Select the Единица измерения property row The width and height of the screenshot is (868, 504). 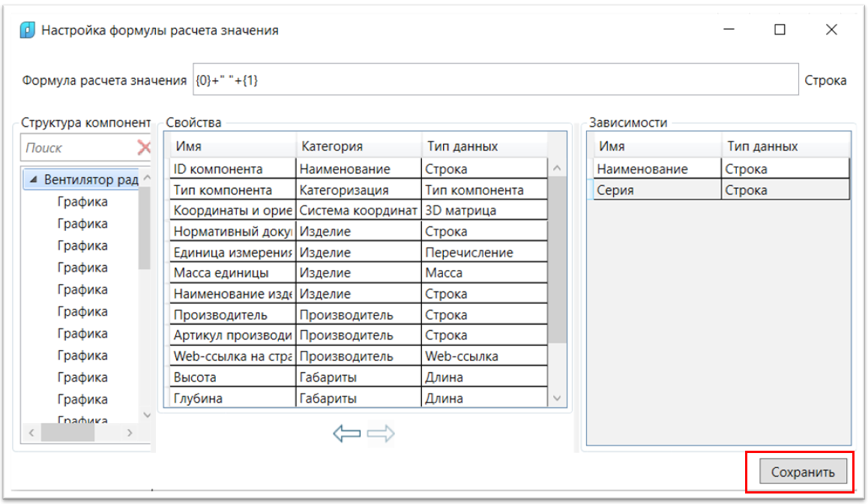pos(359,253)
